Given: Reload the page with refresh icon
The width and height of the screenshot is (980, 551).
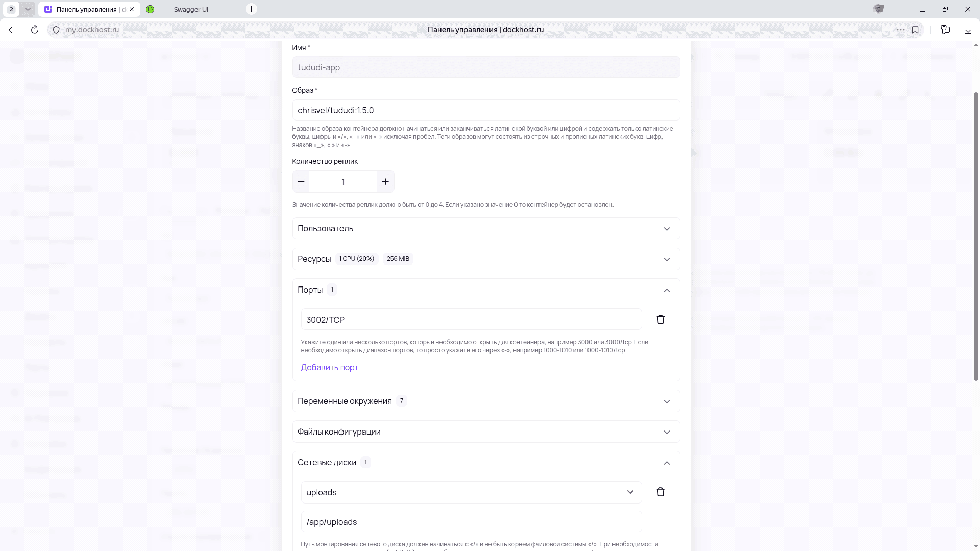Looking at the screenshot, I should (x=35, y=30).
